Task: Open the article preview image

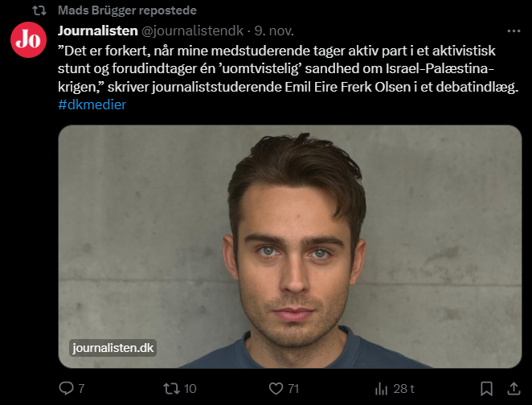Action: coord(289,241)
